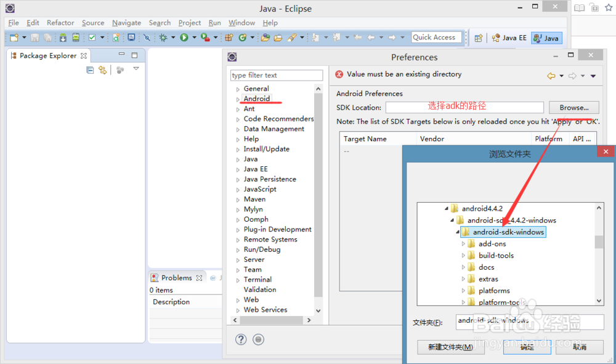The width and height of the screenshot is (616, 364).
Task: Open the Preferences page view menu dropdown
Action: (593, 76)
